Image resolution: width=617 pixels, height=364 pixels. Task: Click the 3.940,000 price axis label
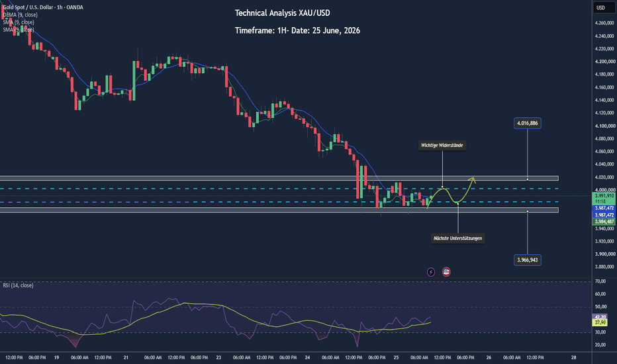pos(604,228)
